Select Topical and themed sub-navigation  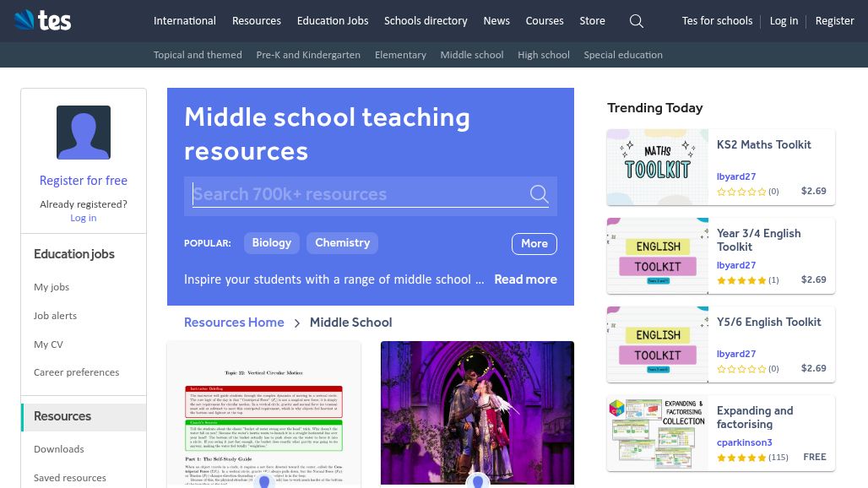pyautogui.click(x=198, y=55)
